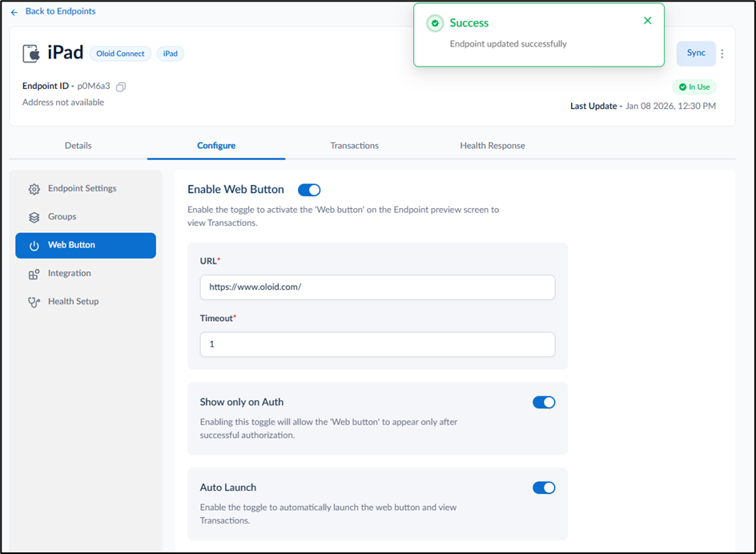Open the Transactions tab

tap(354, 146)
